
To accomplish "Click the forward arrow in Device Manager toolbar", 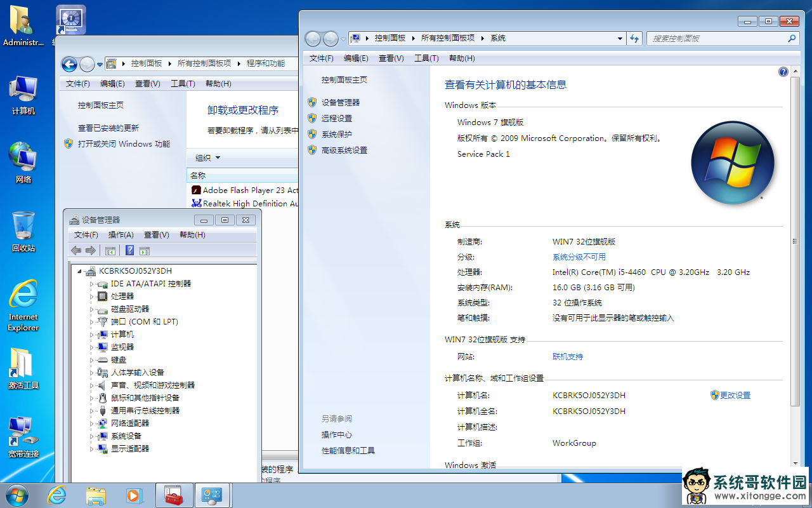I will tap(91, 250).
